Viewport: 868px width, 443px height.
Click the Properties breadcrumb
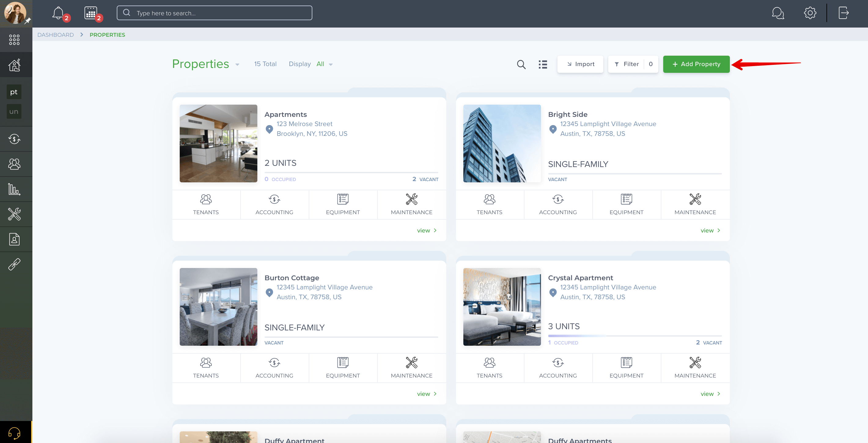107,35
